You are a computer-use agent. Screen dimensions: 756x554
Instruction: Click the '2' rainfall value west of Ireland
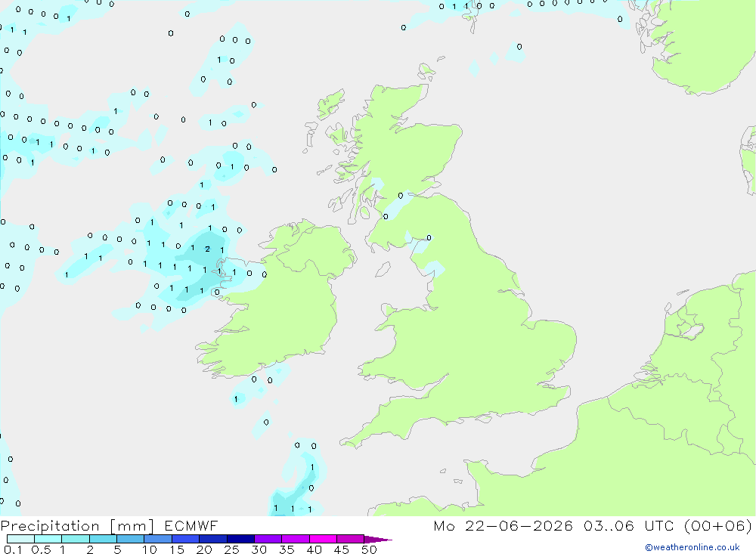pyautogui.click(x=207, y=249)
